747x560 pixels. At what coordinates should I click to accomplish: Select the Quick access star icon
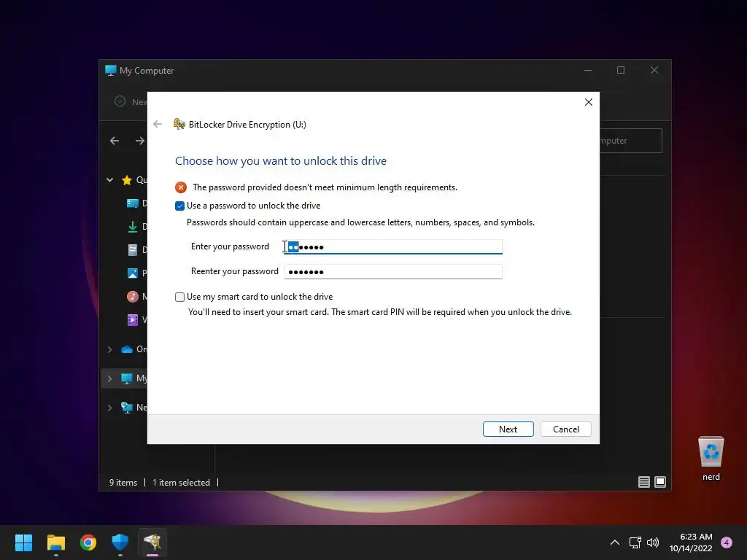coord(127,180)
